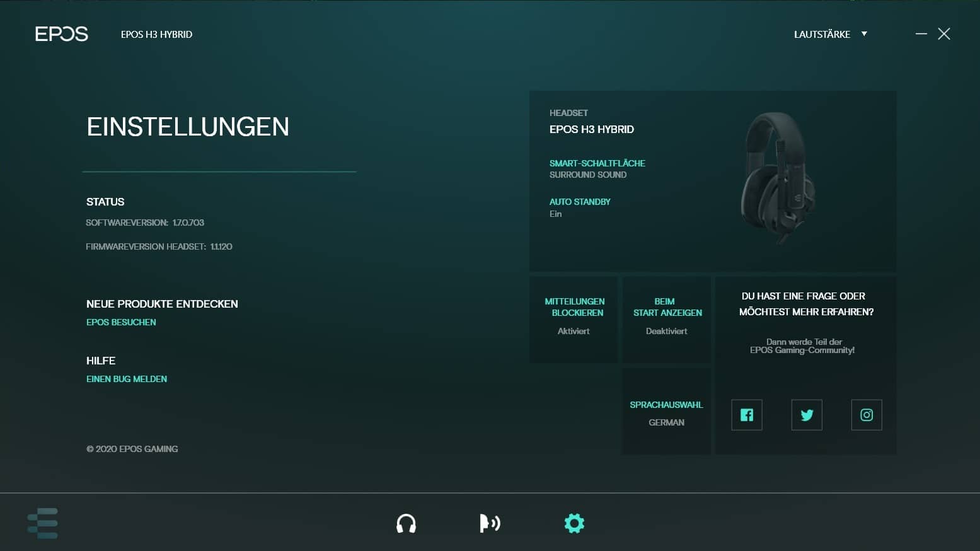Click the Einen Bug Melden link
The height and width of the screenshot is (551, 980).
[x=127, y=379]
